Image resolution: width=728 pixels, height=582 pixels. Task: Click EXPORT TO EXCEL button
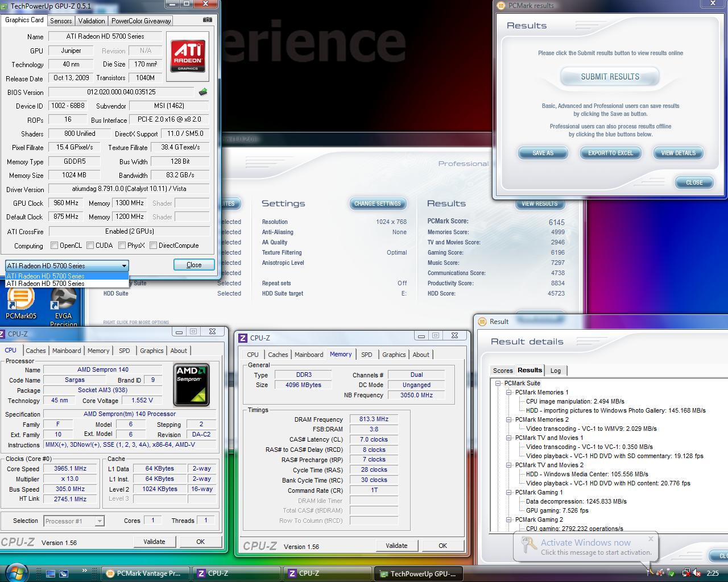coord(610,153)
